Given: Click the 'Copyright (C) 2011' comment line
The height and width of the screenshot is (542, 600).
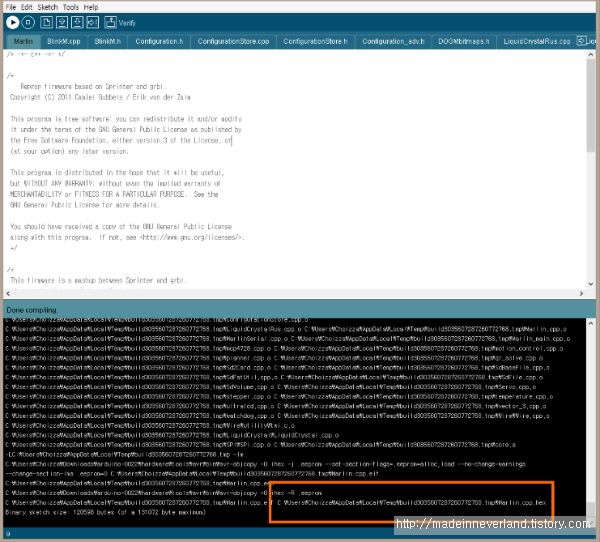Looking at the screenshot, I should tap(100, 97).
